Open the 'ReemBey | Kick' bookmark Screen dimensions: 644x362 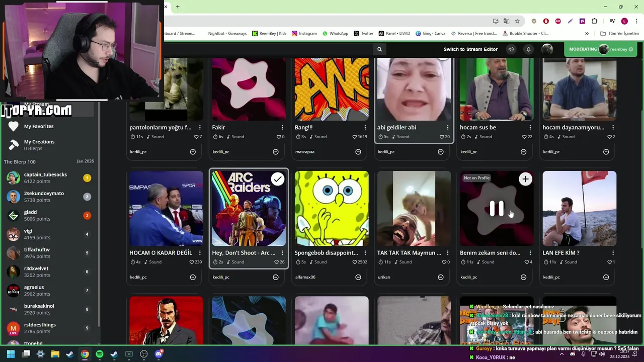pos(269,34)
